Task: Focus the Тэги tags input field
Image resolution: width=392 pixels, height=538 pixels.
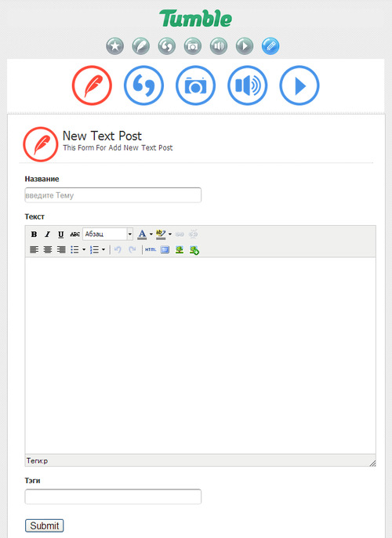Action: point(113,497)
